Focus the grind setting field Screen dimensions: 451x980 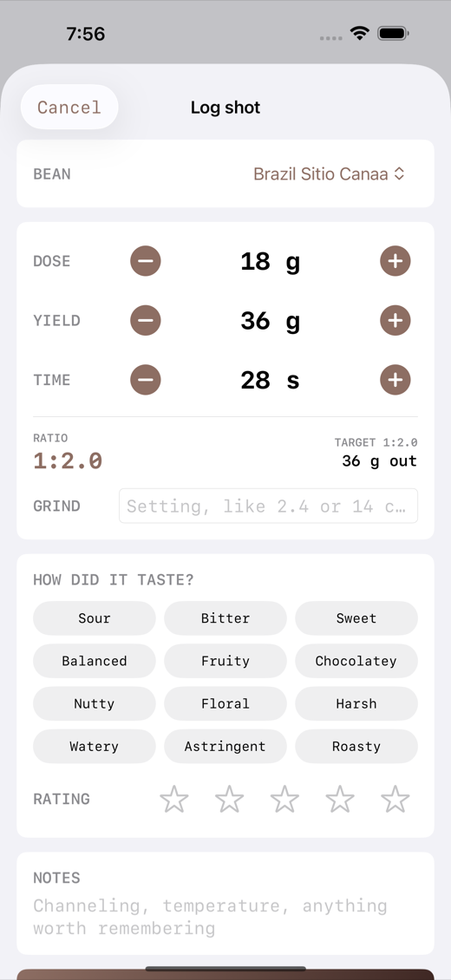click(x=269, y=506)
